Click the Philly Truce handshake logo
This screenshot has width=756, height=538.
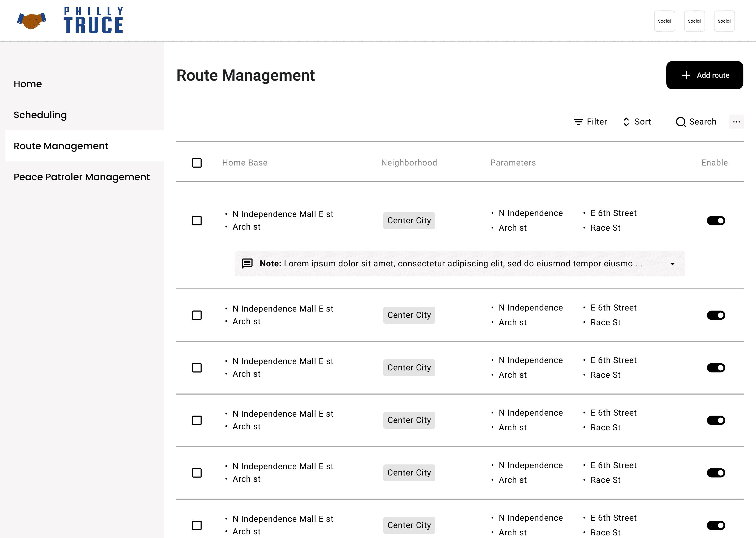[31, 21]
